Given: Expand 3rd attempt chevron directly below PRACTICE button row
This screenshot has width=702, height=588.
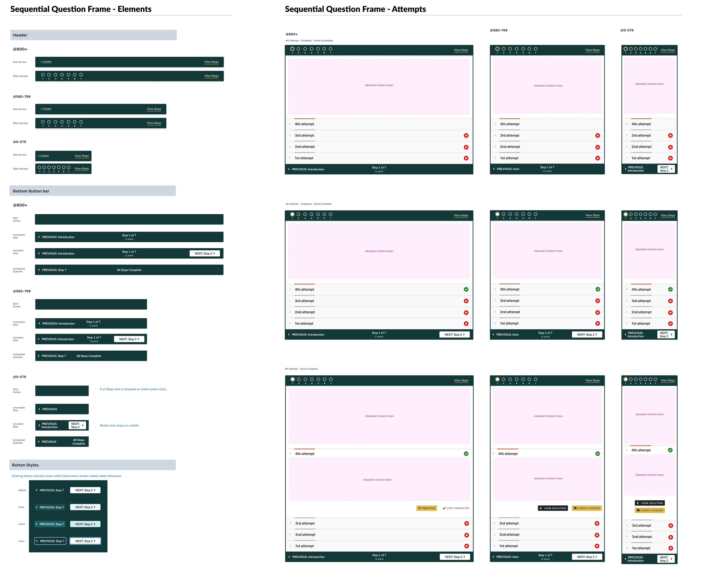Looking at the screenshot, I should click(x=290, y=523).
